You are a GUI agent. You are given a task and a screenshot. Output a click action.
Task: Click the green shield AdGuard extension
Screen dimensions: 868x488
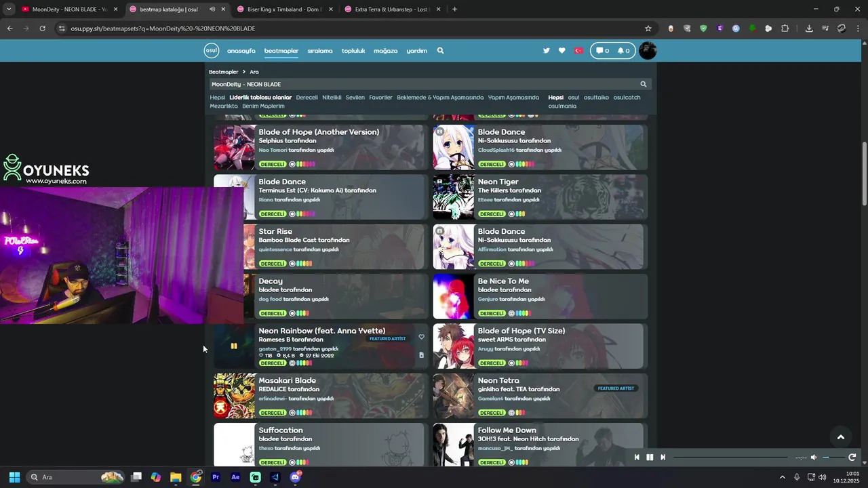point(703,28)
